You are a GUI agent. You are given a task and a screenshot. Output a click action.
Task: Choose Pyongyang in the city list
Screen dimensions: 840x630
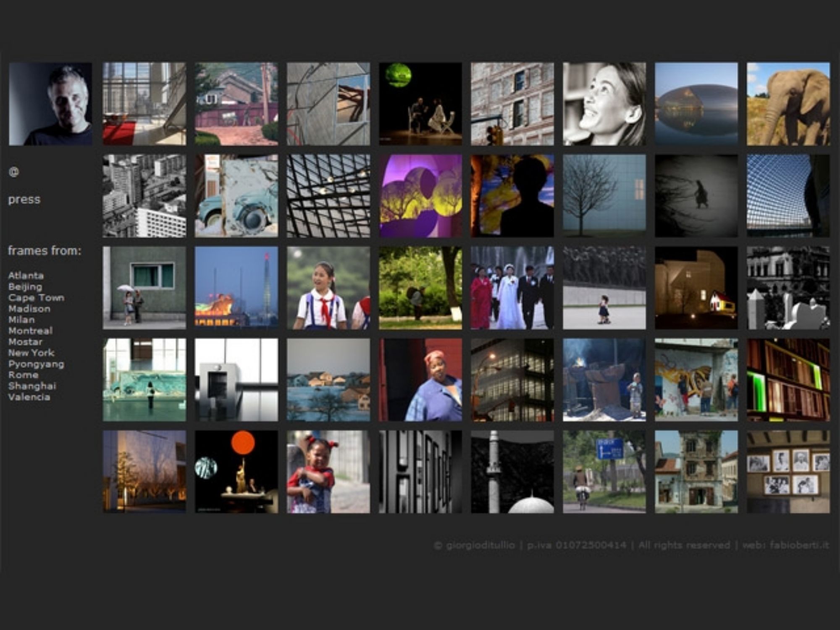36,364
